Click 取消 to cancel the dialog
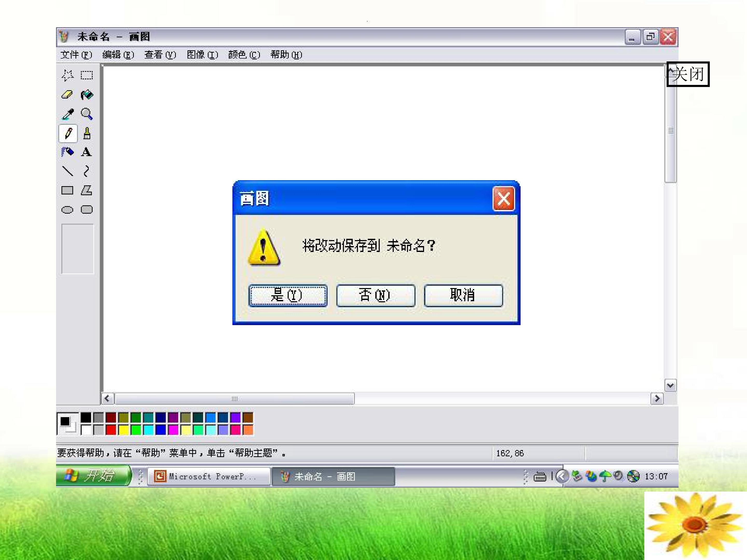Screen dimensions: 747x560 (x=463, y=295)
